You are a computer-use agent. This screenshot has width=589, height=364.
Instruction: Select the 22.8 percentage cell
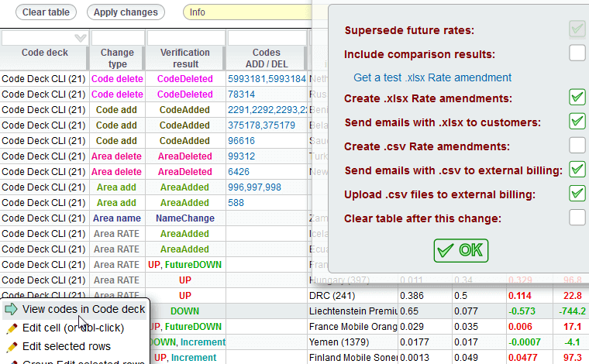[x=571, y=296]
